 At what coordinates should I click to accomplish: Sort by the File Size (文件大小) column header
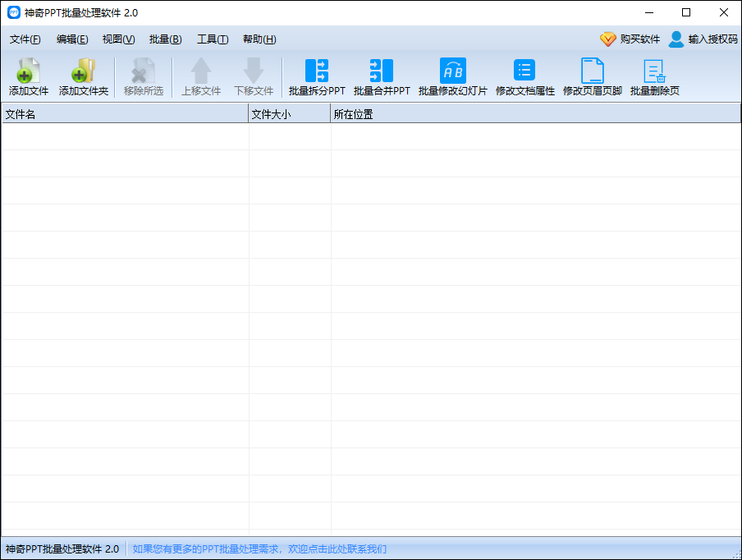(289, 114)
